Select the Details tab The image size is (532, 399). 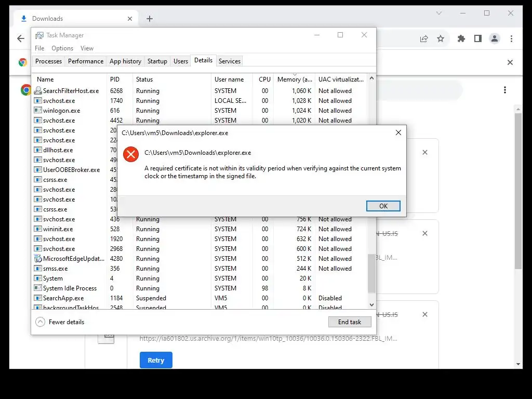click(203, 60)
